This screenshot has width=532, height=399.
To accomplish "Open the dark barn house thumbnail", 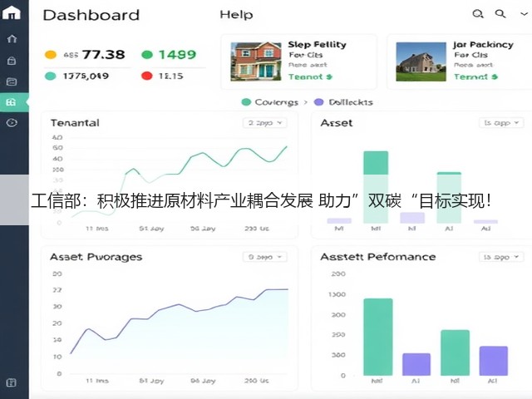I will [421, 62].
